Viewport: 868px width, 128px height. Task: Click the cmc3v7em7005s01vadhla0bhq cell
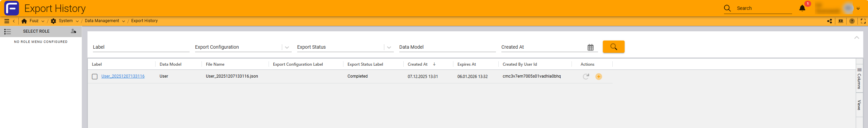pos(532,76)
